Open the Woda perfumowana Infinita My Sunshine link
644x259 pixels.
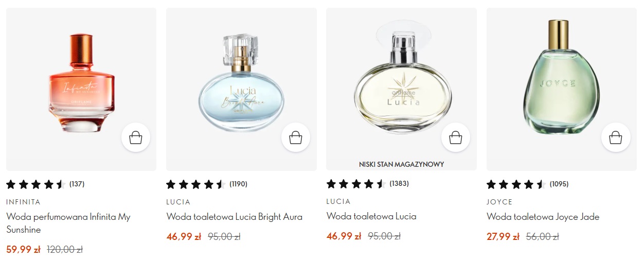[68, 223]
